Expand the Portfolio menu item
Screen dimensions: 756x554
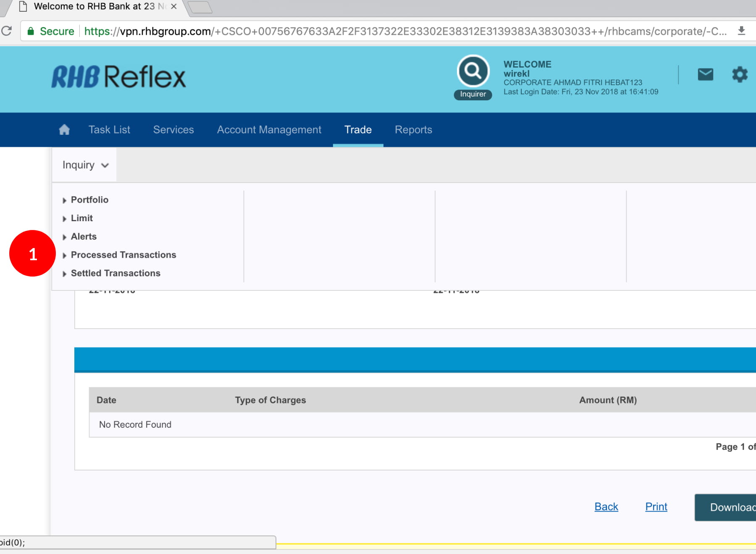click(89, 200)
